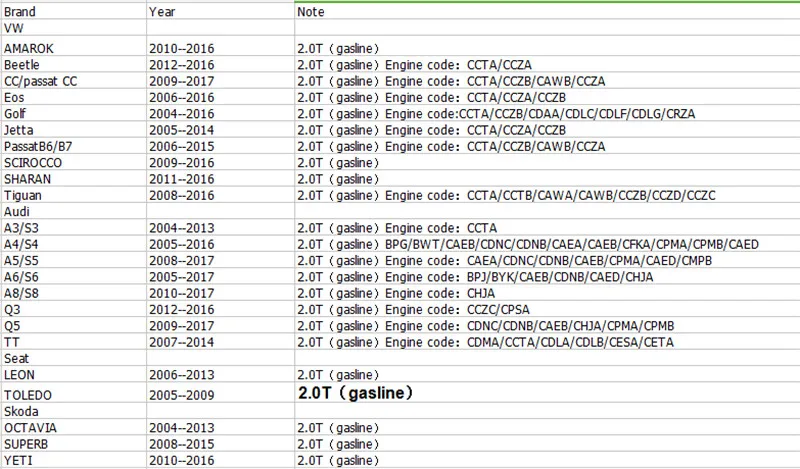Select the 'Brand' header cell
This screenshot has height=469, width=800.
[x=73, y=11]
